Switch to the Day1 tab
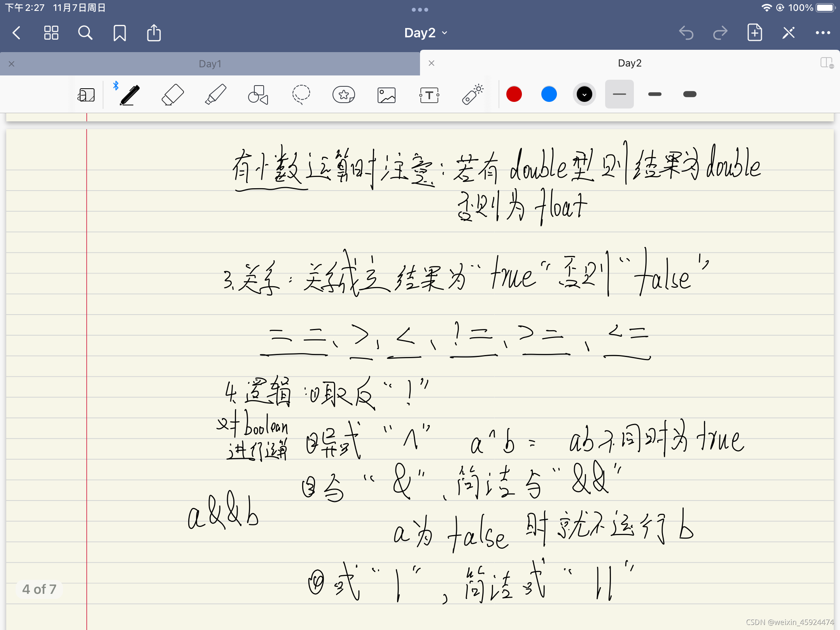 [210, 64]
